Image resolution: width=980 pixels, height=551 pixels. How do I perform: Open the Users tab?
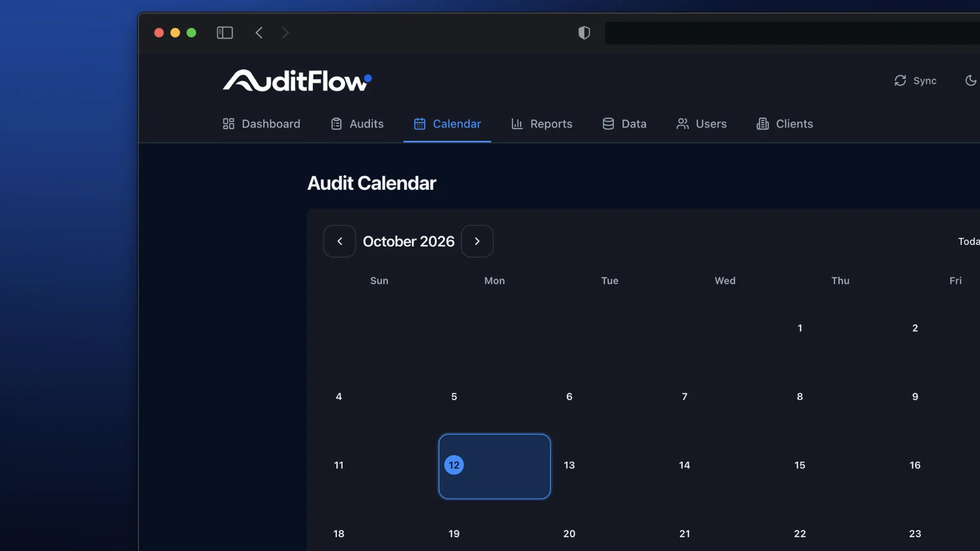click(x=701, y=124)
